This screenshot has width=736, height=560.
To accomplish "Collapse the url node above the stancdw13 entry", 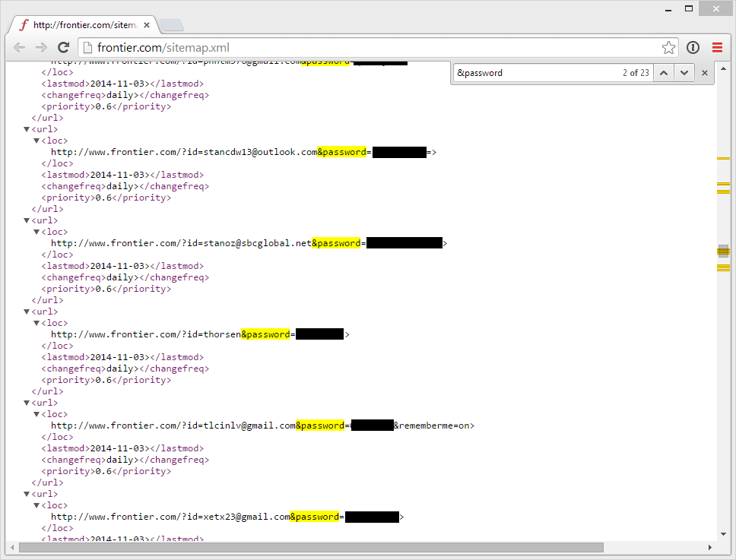I will pyautogui.click(x=27, y=129).
